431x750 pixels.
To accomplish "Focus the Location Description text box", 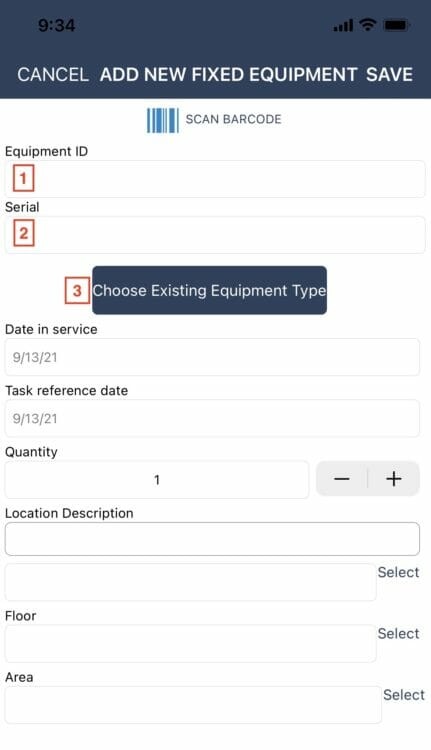I will coord(212,539).
